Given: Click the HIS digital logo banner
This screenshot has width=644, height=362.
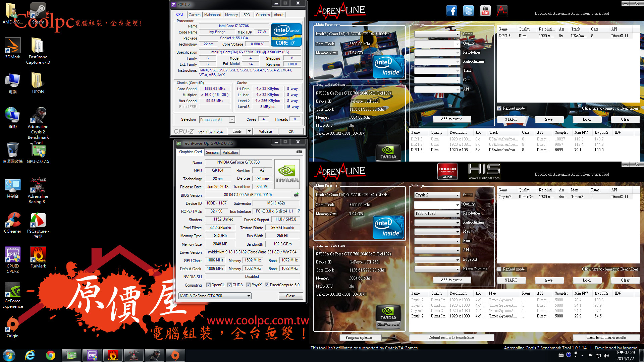Looking at the screenshot, I should [x=484, y=171].
